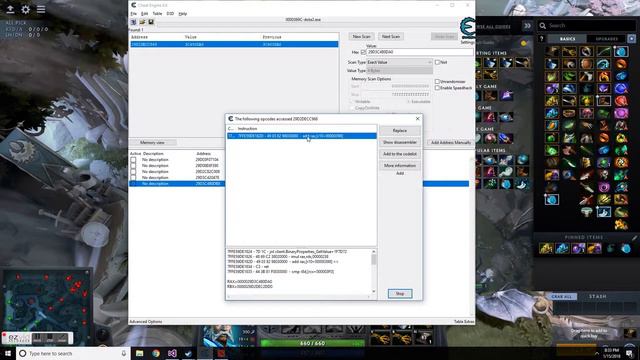Open the Scan Type dropdown
Image resolution: width=640 pixels, height=360 pixels.
click(x=399, y=62)
